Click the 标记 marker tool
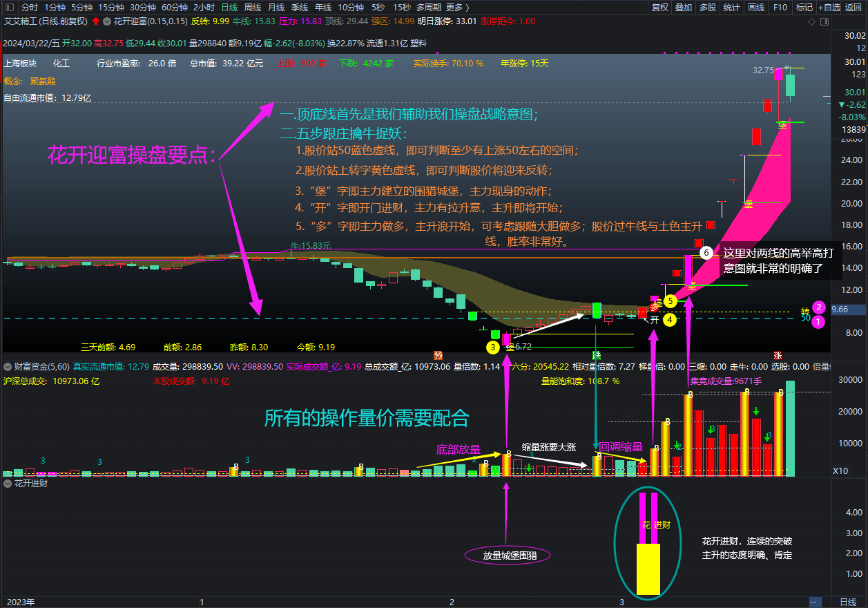Screen dimensions: 868x608 point(804,8)
